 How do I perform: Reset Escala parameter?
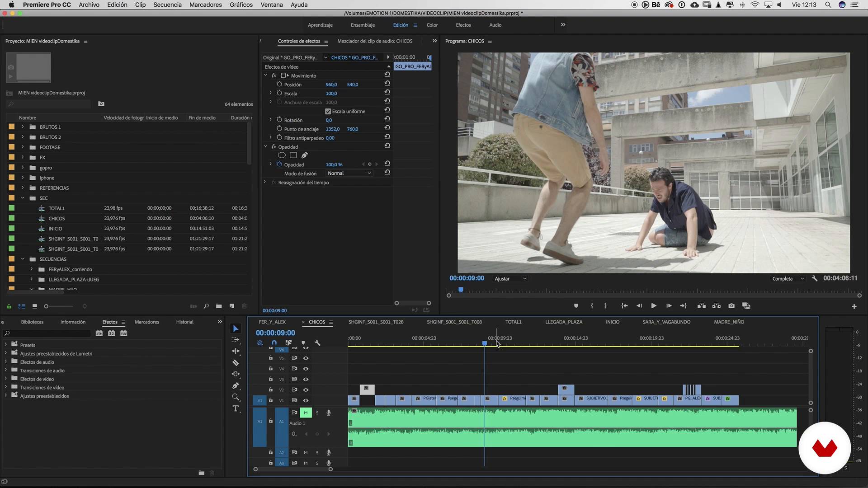click(x=387, y=93)
